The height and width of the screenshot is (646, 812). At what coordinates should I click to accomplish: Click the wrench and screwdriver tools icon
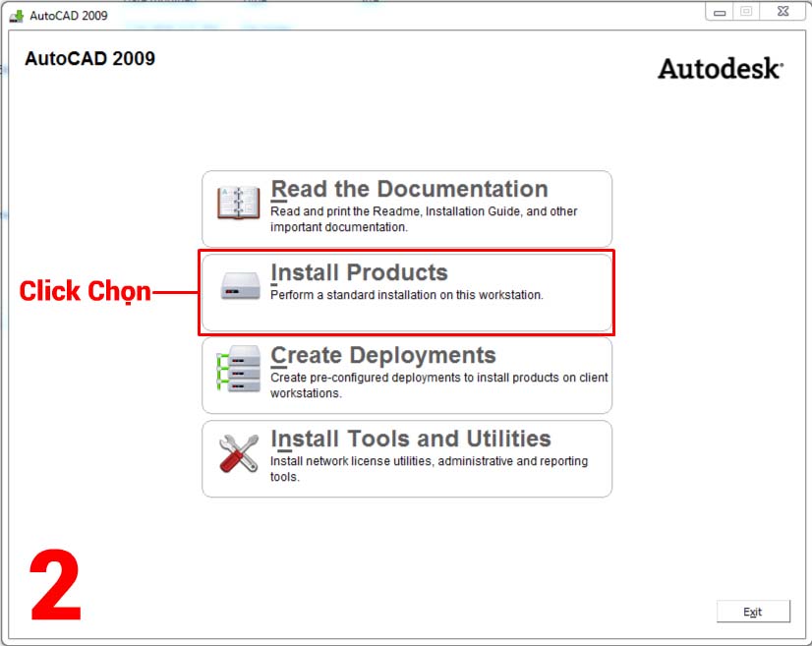(x=239, y=453)
